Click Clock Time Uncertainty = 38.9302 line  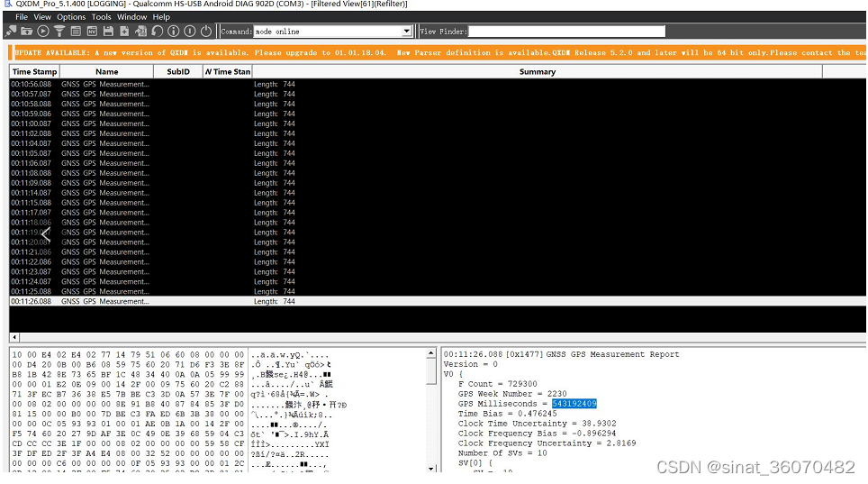tap(537, 424)
